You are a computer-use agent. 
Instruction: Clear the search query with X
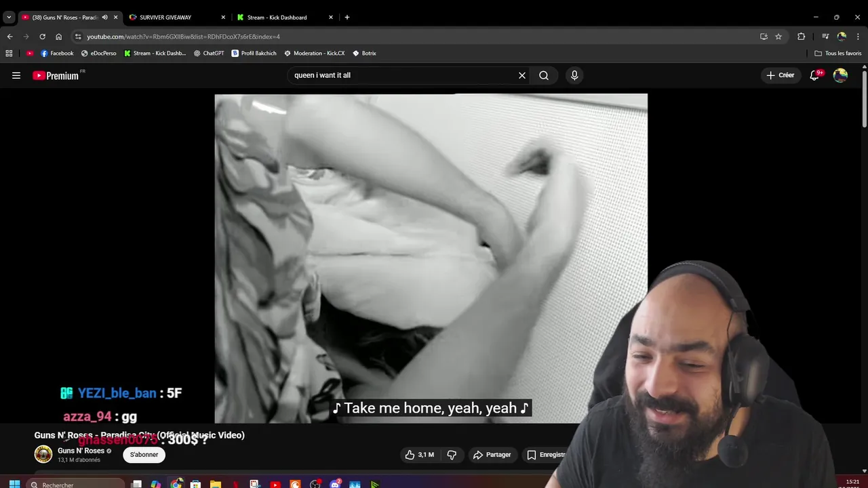pos(522,75)
